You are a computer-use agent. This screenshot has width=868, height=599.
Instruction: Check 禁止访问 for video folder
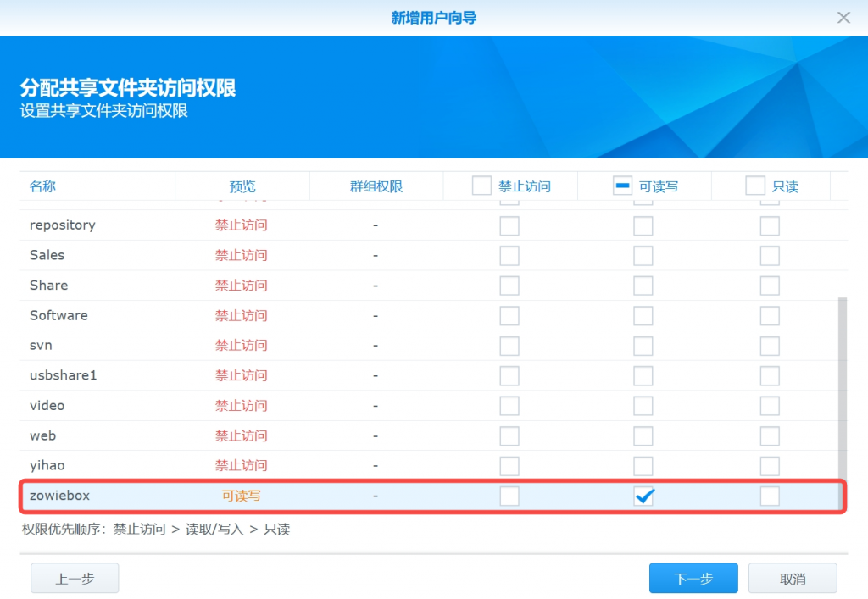pyautogui.click(x=509, y=406)
